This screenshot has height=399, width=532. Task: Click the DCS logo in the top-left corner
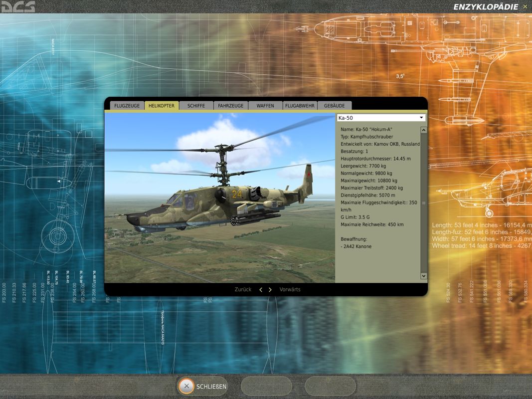point(19,6)
